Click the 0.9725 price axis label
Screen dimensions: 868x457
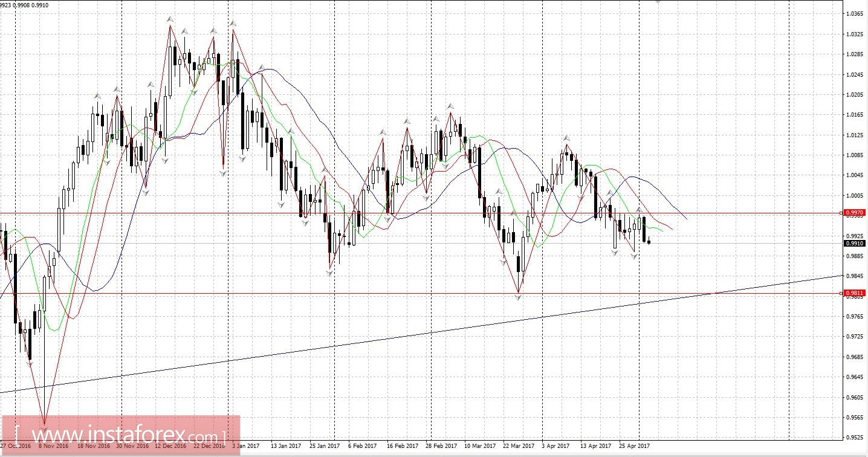click(855, 337)
